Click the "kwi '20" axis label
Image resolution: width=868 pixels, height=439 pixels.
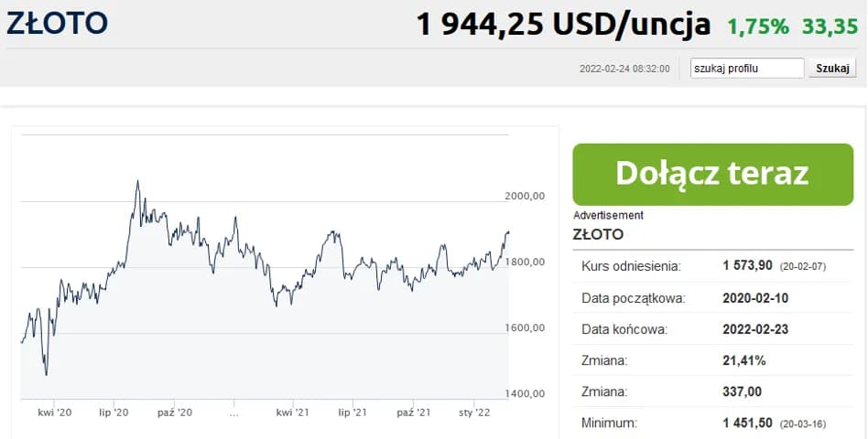tap(55, 413)
